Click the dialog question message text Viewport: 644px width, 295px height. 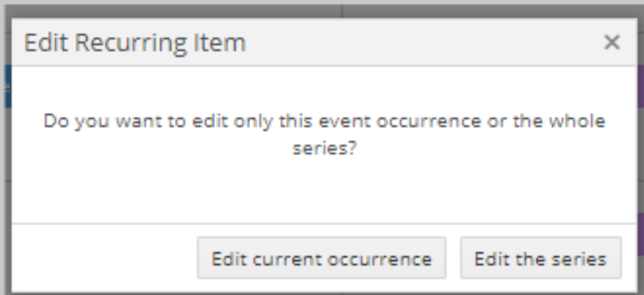pyautogui.click(x=324, y=134)
